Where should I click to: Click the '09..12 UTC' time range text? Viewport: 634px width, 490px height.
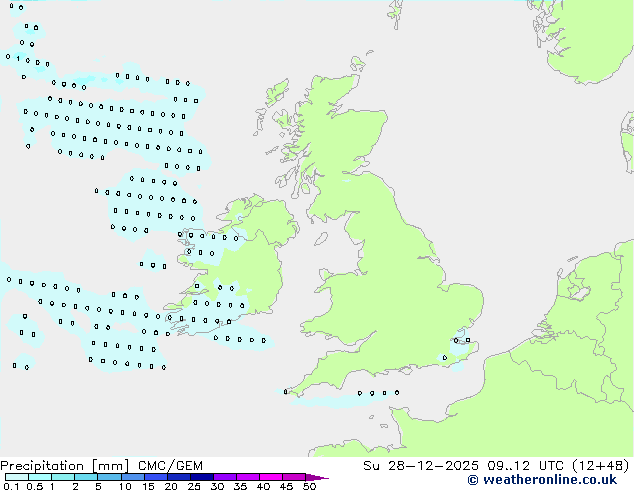(x=525, y=466)
